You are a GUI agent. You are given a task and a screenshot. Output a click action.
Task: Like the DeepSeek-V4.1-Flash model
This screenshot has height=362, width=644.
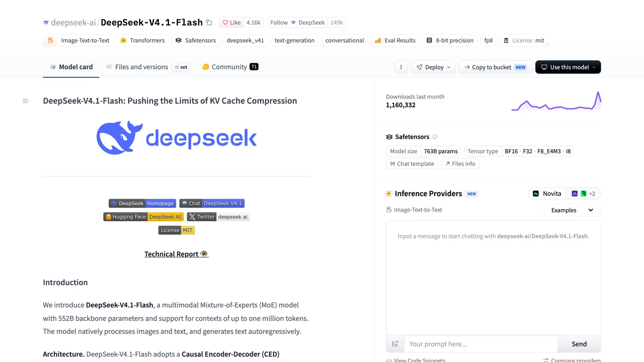pos(232,23)
